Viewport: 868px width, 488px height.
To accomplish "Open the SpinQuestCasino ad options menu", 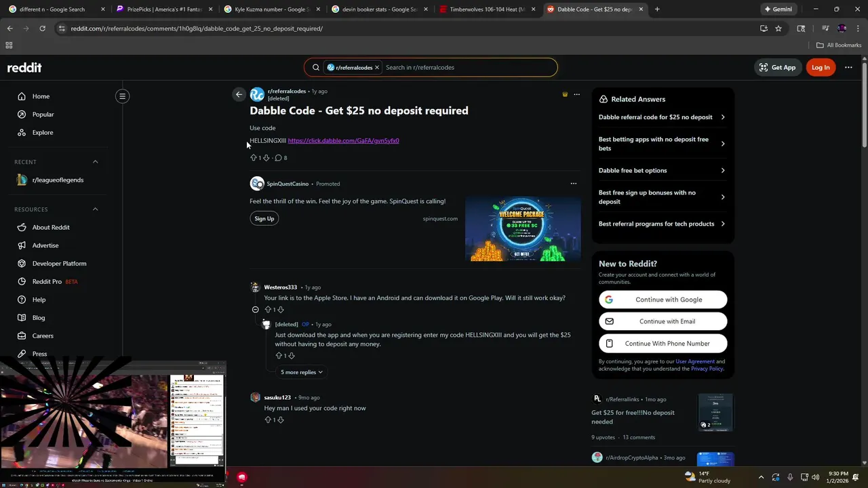I will coord(573,184).
